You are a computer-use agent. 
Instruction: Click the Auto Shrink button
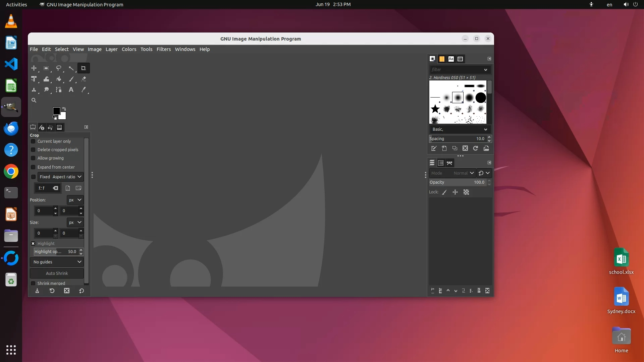(57, 274)
